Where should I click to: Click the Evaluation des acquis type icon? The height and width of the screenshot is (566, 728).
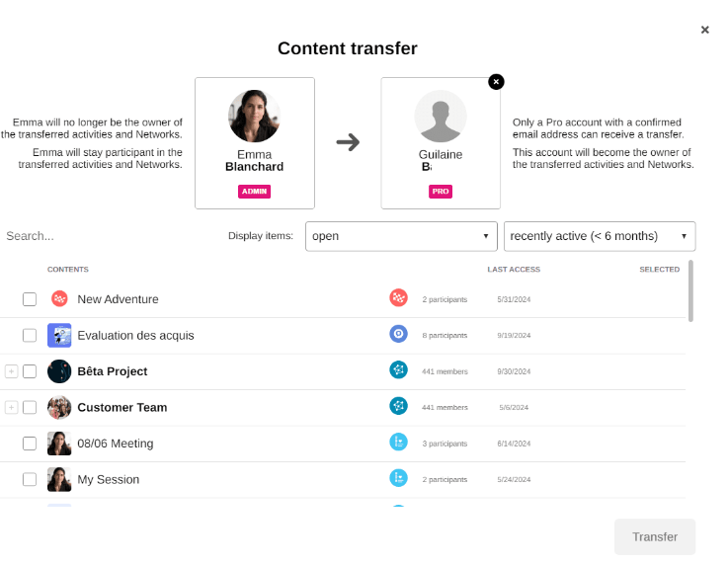pyautogui.click(x=398, y=334)
